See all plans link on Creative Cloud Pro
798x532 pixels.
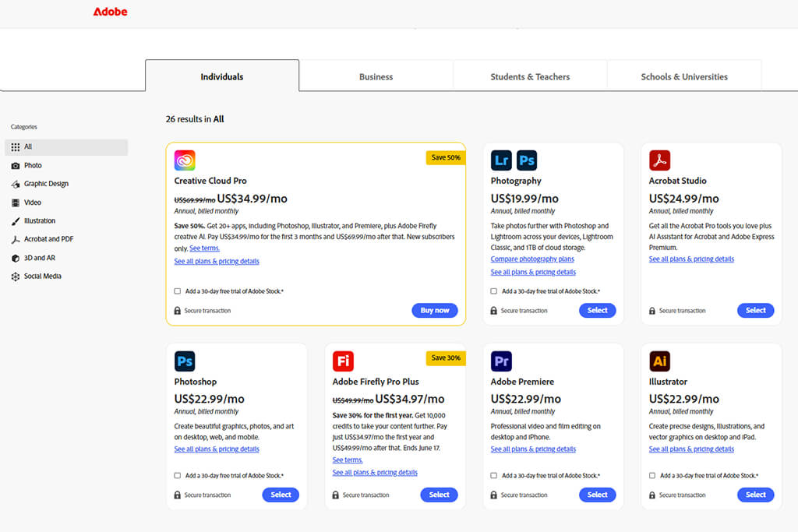tap(217, 262)
